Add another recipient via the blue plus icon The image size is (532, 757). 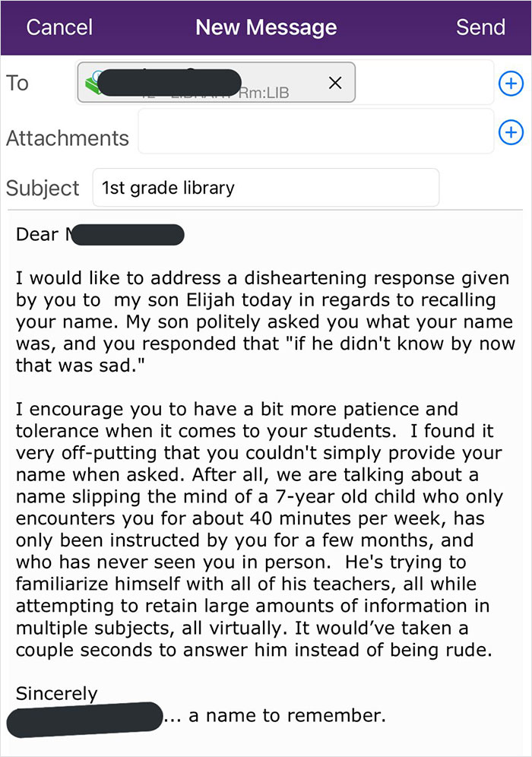coord(511,84)
